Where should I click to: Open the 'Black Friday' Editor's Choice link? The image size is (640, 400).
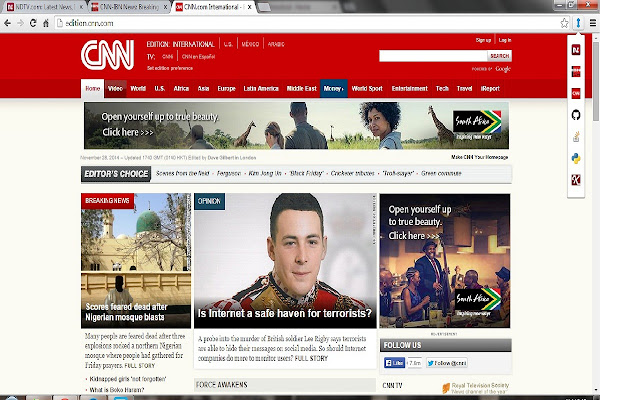point(306,173)
